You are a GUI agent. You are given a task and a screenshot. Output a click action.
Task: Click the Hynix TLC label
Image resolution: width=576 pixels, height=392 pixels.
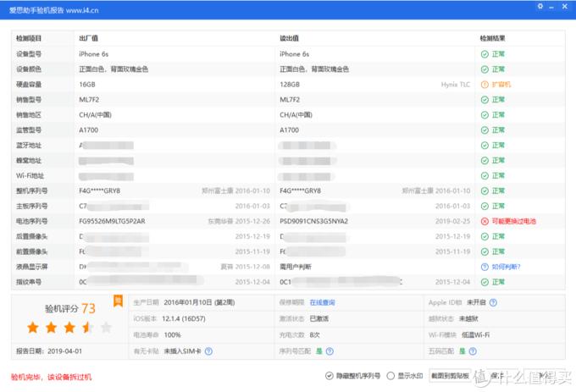click(x=456, y=85)
